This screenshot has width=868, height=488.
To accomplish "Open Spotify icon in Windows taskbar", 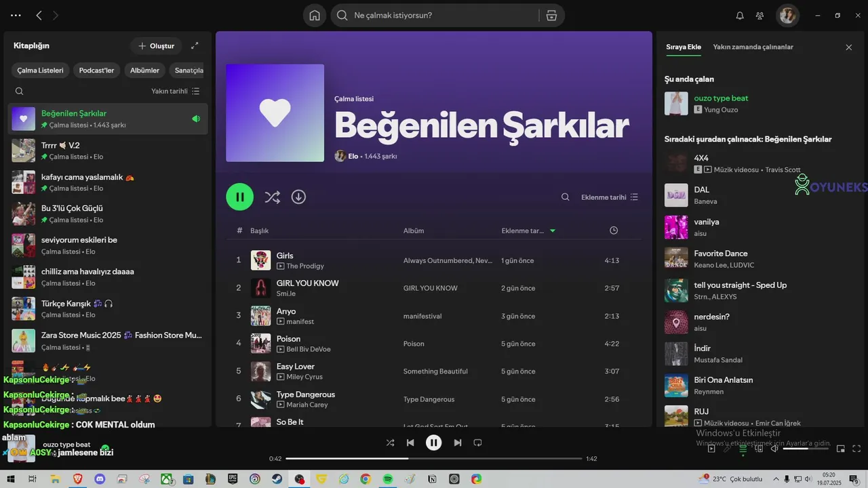I will tap(387, 479).
